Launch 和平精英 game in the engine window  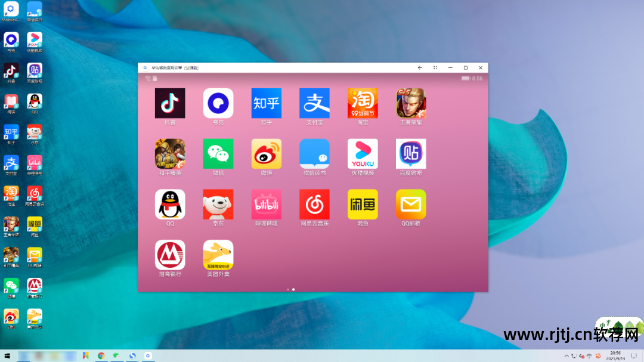[x=169, y=154]
